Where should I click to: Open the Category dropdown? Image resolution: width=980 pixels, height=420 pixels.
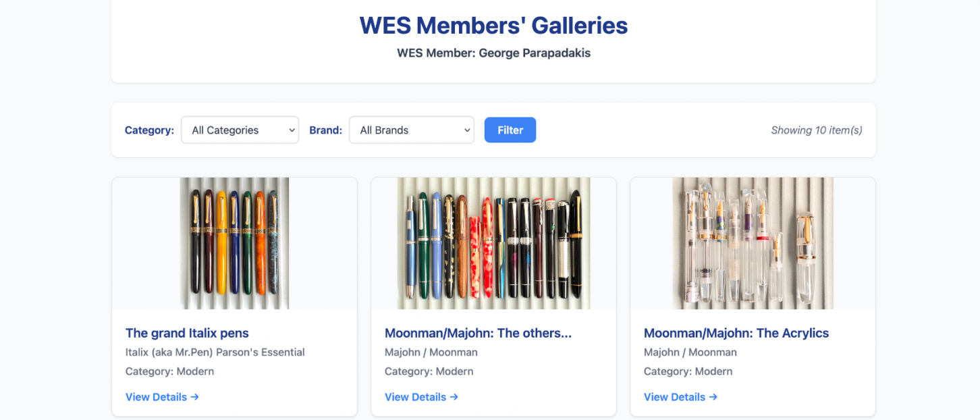click(240, 130)
